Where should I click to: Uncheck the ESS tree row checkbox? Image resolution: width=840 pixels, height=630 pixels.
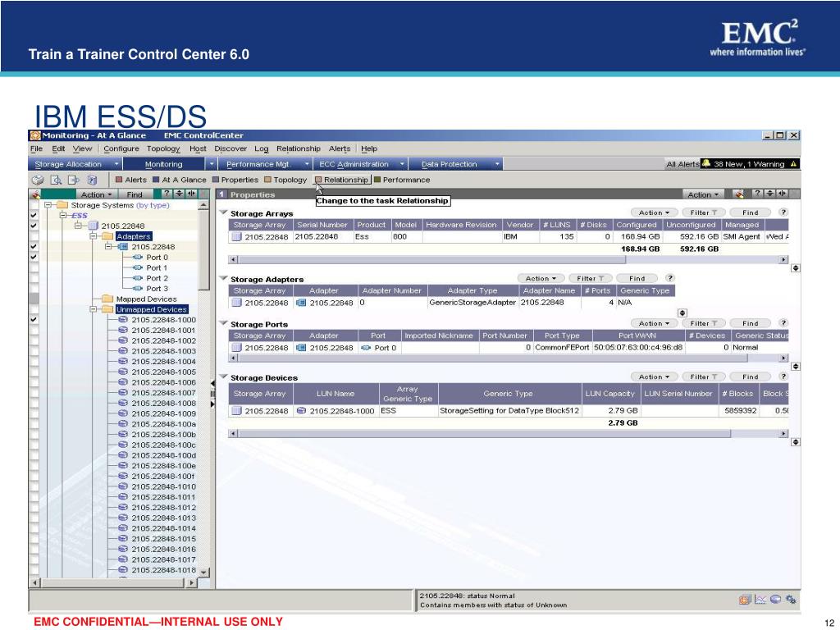(34, 216)
